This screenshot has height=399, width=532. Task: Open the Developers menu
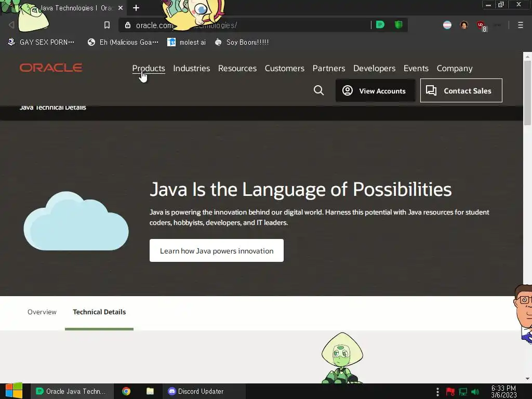tap(374, 68)
